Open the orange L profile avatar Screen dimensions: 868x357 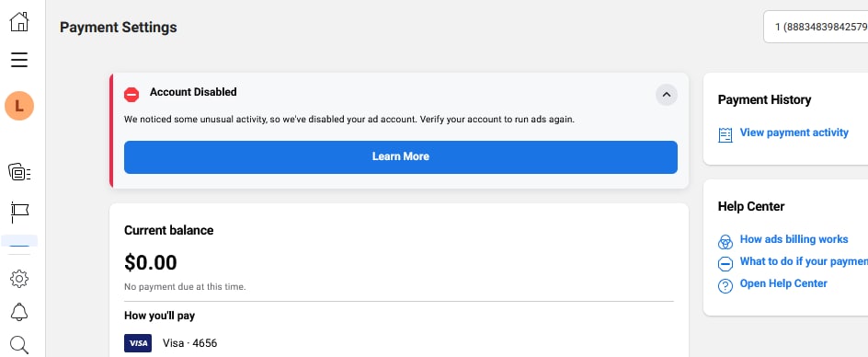19,106
